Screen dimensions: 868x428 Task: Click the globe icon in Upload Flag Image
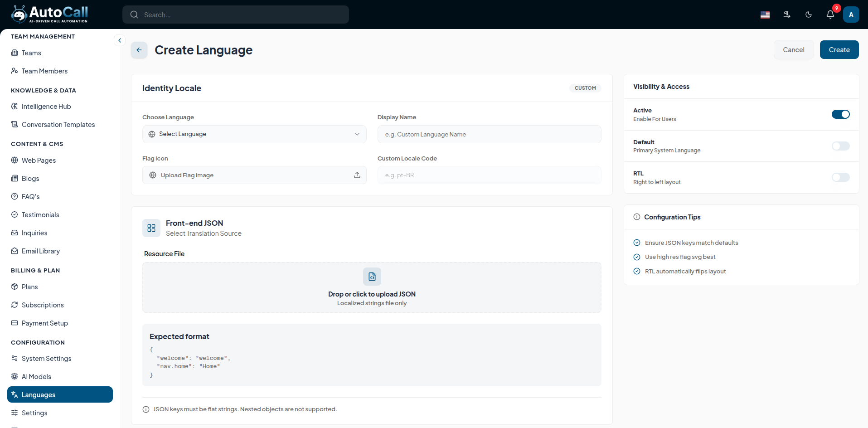click(x=153, y=175)
